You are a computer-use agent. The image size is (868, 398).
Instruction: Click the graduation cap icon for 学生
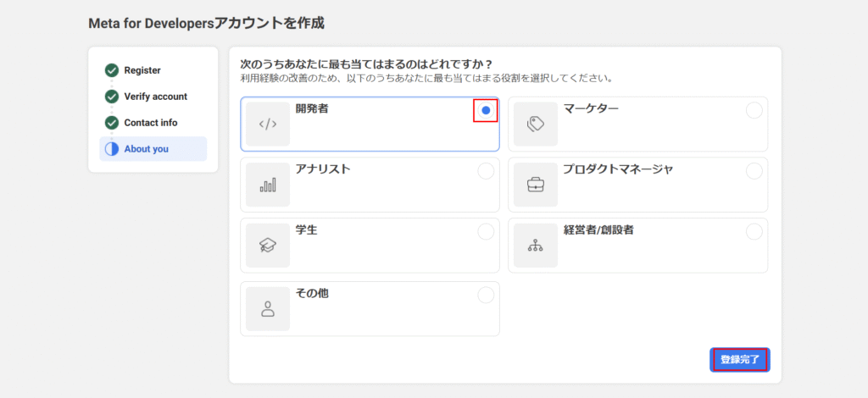point(268,246)
